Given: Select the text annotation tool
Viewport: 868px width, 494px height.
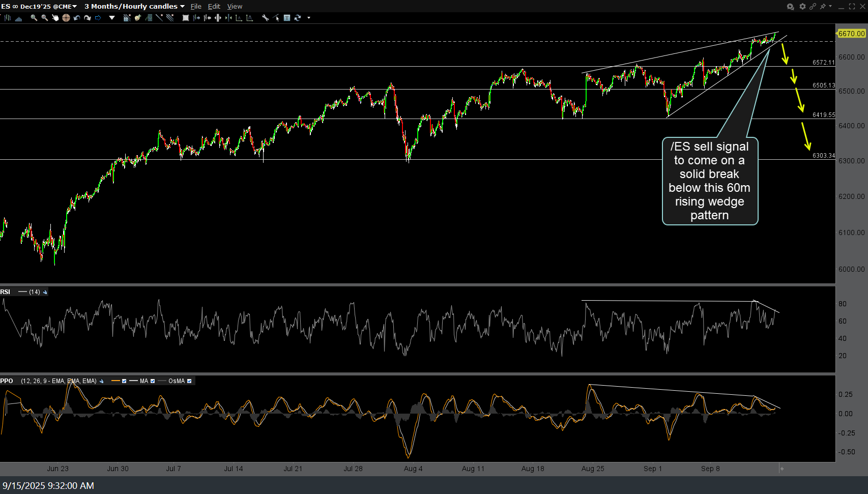Looking at the screenshot, I should click(287, 18).
